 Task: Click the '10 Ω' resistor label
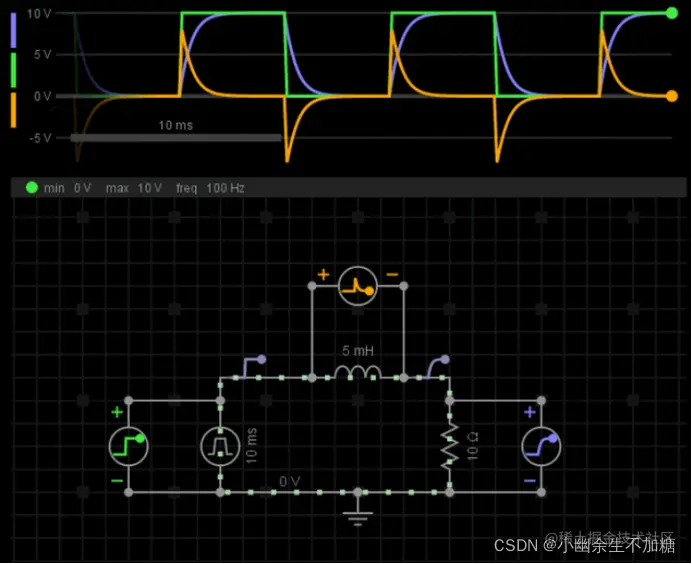pos(473,446)
